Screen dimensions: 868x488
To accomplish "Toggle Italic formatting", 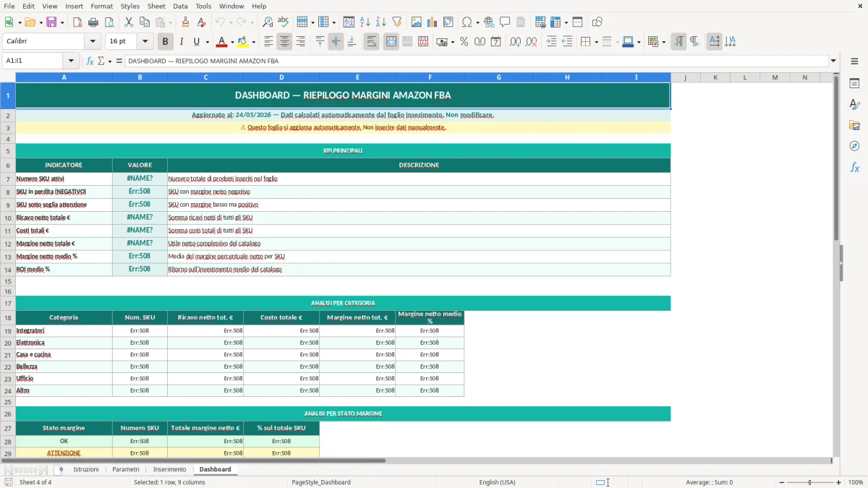I will (181, 42).
